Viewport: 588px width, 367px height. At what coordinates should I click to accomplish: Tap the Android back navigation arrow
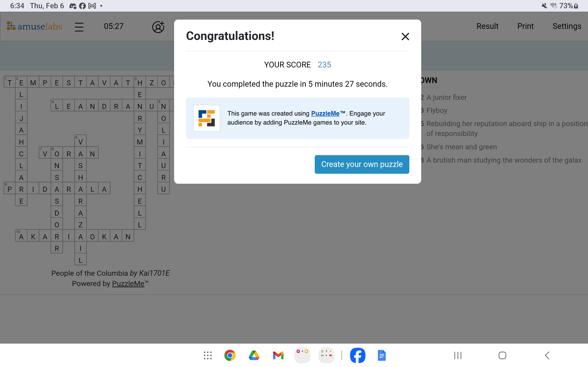[547, 355]
